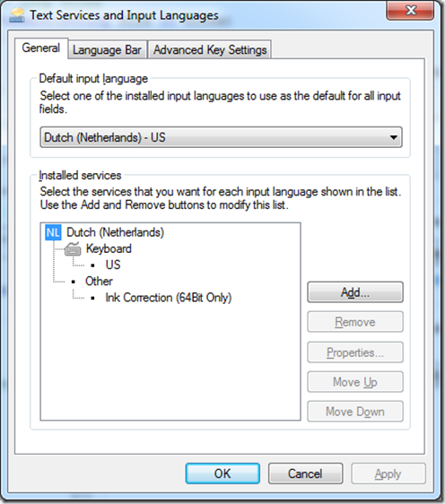Viewport: 445px width, 504px height.
Task: Select the Keyboard tree node
Action: (x=109, y=248)
